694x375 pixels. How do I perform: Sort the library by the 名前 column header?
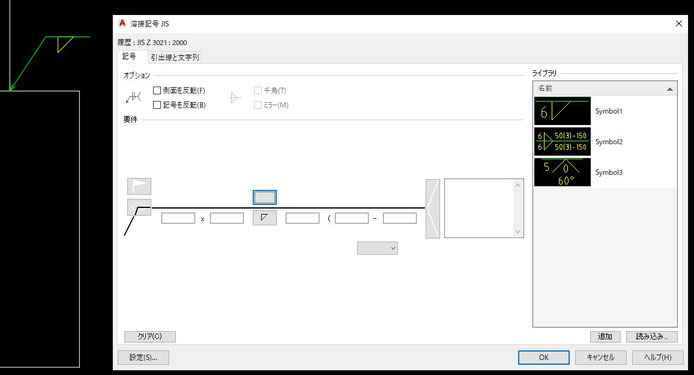(605, 89)
